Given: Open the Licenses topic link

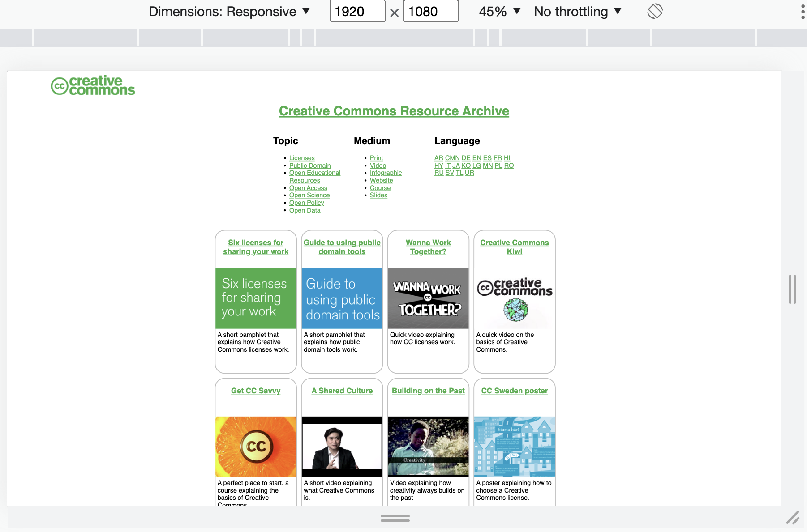Looking at the screenshot, I should (302, 158).
